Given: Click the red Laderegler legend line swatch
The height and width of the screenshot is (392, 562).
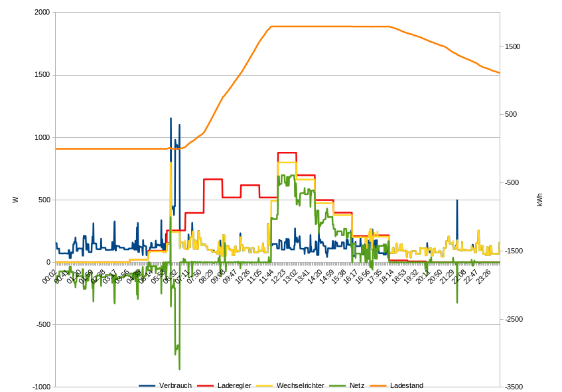Looking at the screenshot, I should [x=206, y=385].
